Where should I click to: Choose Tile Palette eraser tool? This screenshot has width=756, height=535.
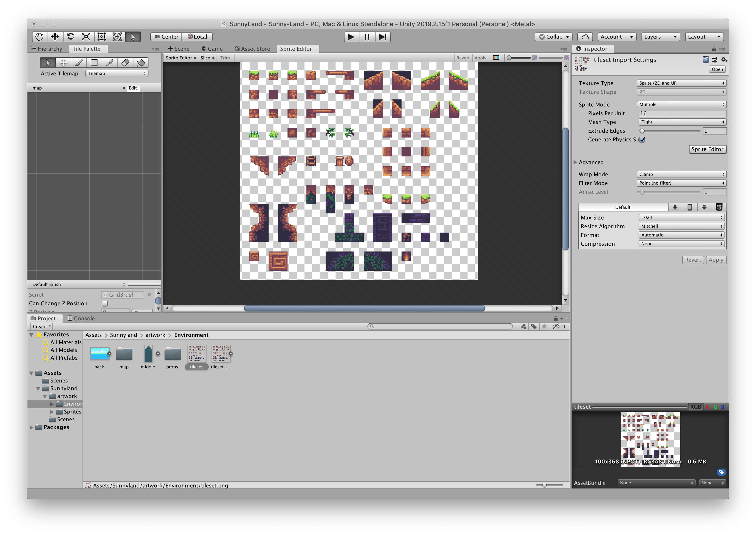pyautogui.click(x=125, y=63)
